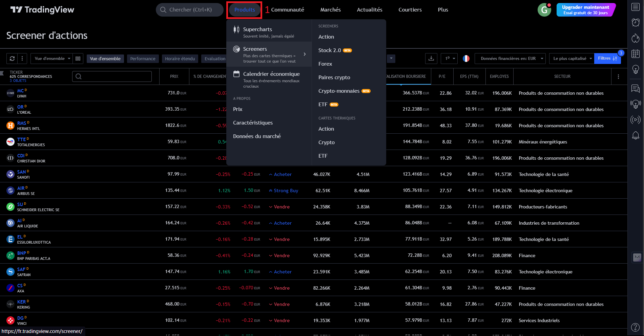644x336 pixels.
Task: Open the column layout icon
Action: click(x=78, y=59)
